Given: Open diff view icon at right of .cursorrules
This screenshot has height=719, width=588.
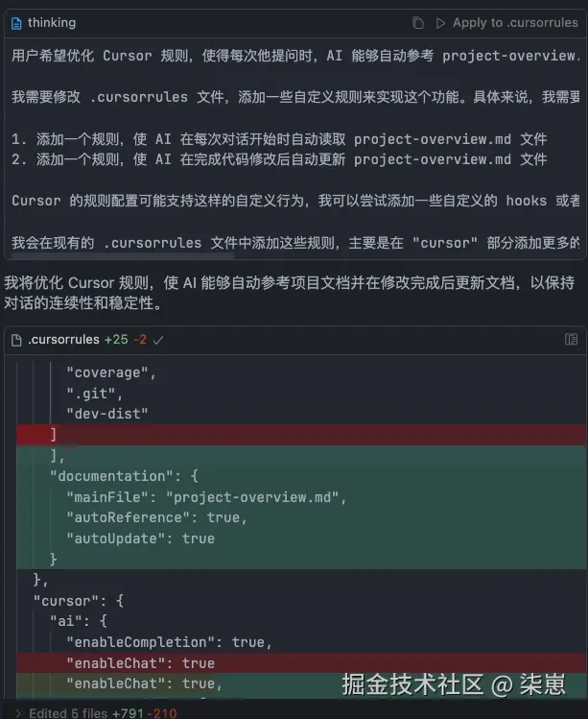Looking at the screenshot, I should (x=571, y=339).
